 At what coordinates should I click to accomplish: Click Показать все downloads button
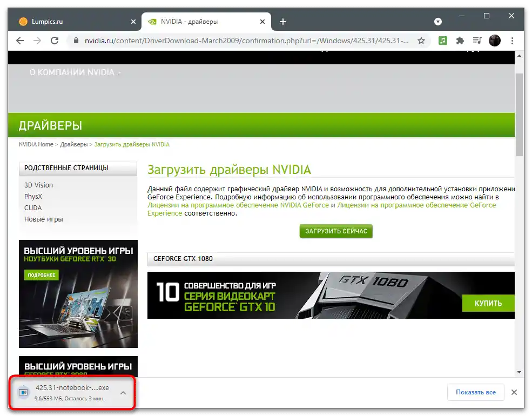click(475, 392)
